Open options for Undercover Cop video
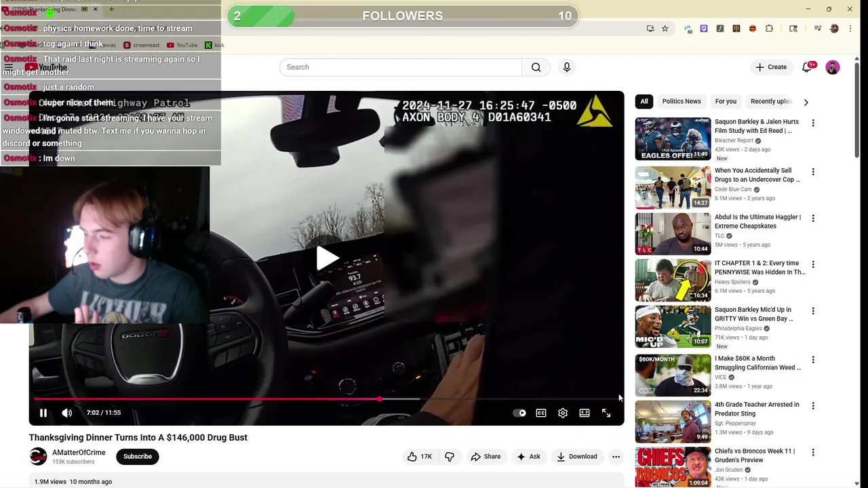This screenshot has width=868, height=488. 813,172
